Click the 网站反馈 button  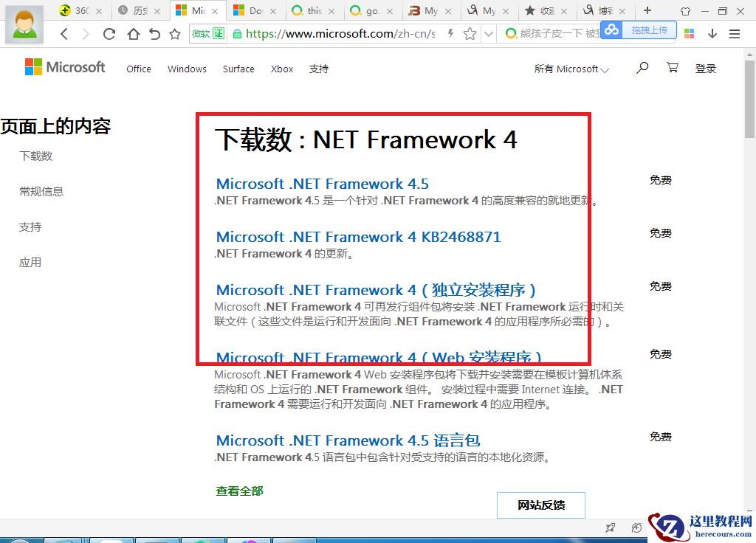541,505
